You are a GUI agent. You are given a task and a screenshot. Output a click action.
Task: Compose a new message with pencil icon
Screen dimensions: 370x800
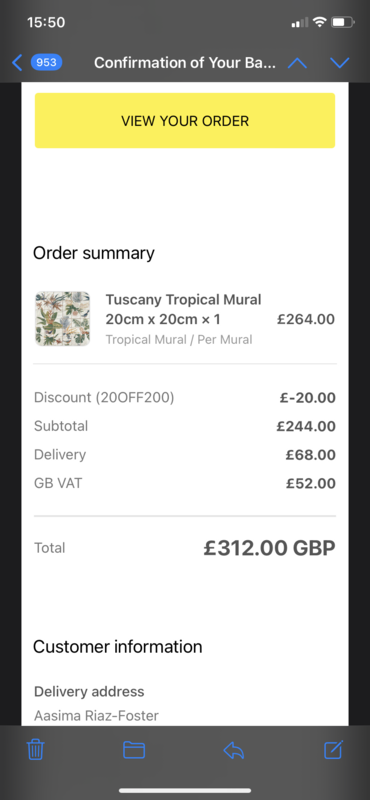tap(334, 749)
